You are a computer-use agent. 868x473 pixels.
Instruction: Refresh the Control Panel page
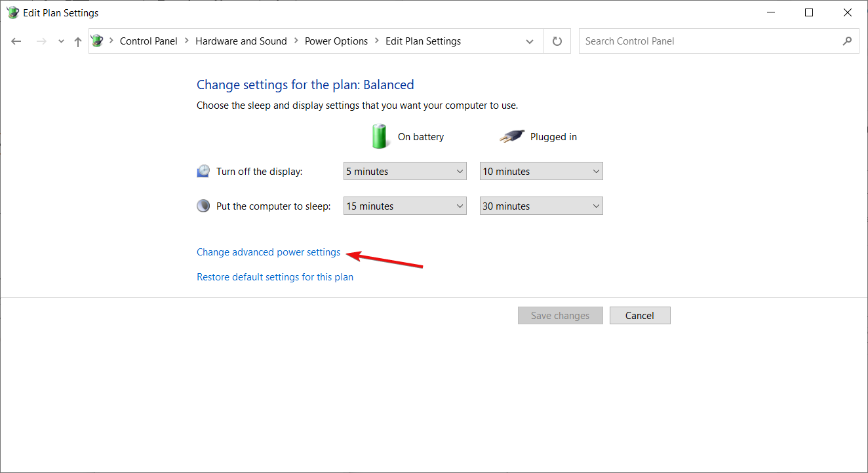[557, 41]
